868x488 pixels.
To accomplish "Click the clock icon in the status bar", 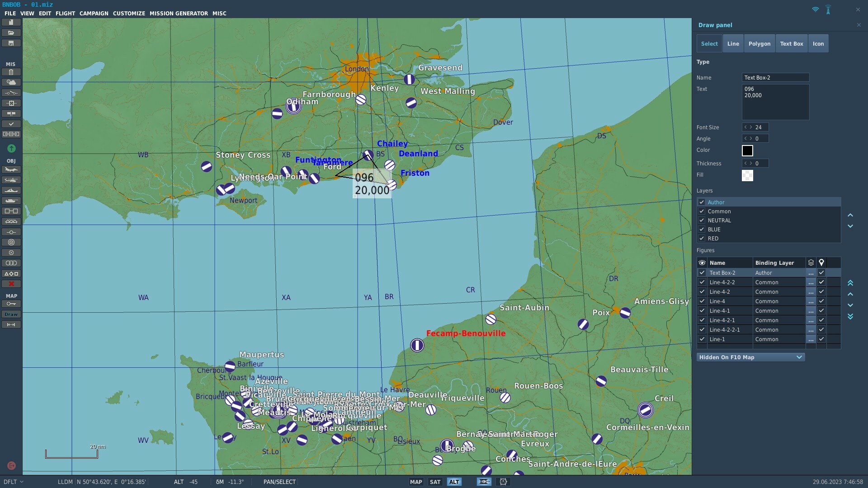I will point(503,482).
